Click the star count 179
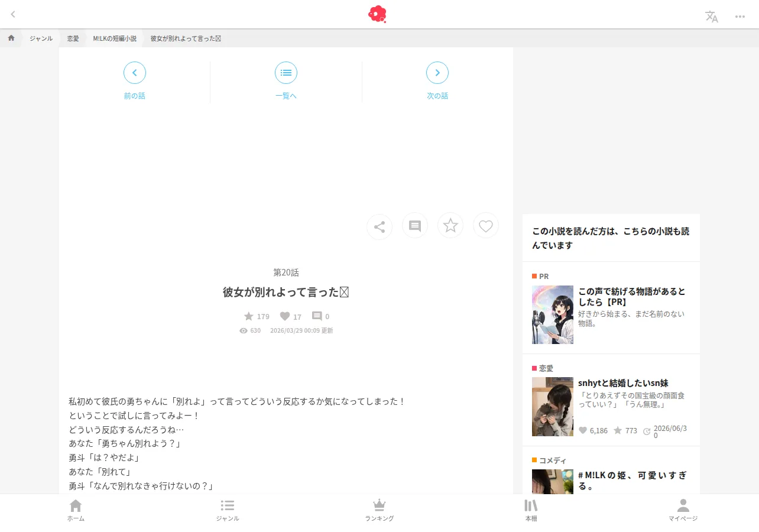Image resolution: width=759 pixels, height=532 pixels. pyautogui.click(x=257, y=316)
